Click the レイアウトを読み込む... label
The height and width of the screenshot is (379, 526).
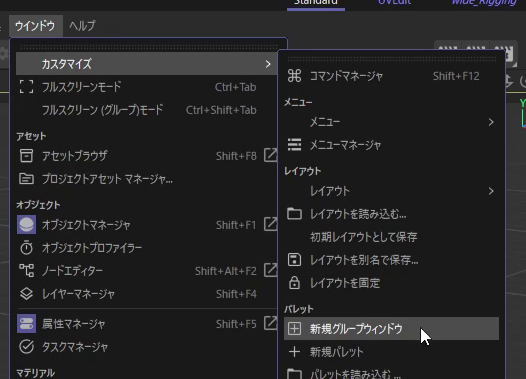[x=358, y=214]
